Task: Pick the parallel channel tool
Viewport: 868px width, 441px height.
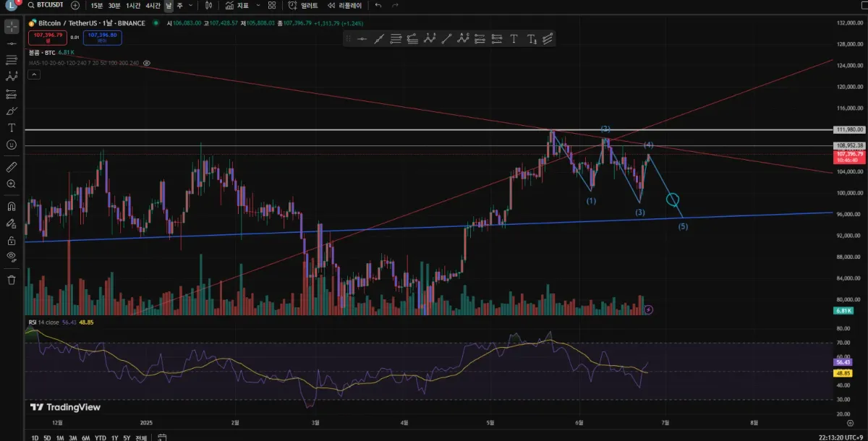Action: point(548,39)
